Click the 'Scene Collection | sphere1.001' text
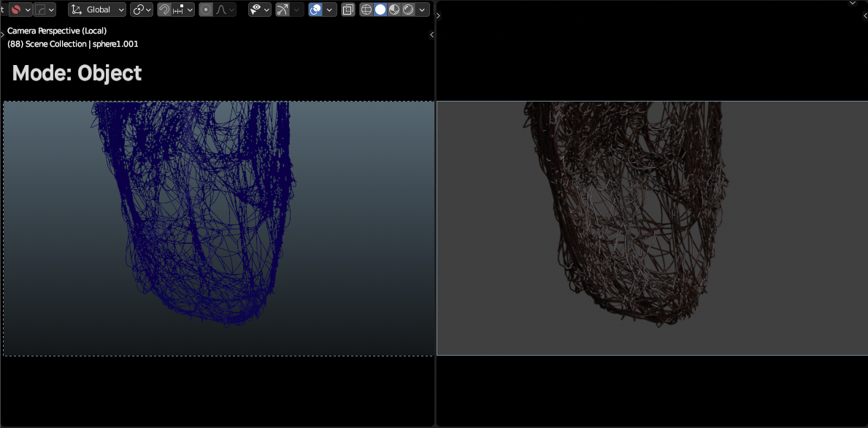Viewport: 868px width, 428px height. pyautogui.click(x=82, y=44)
